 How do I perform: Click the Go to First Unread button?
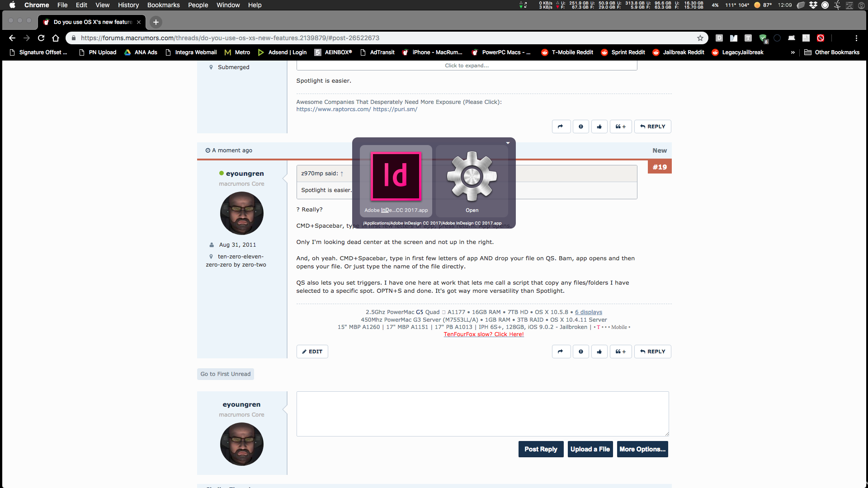[x=225, y=374]
